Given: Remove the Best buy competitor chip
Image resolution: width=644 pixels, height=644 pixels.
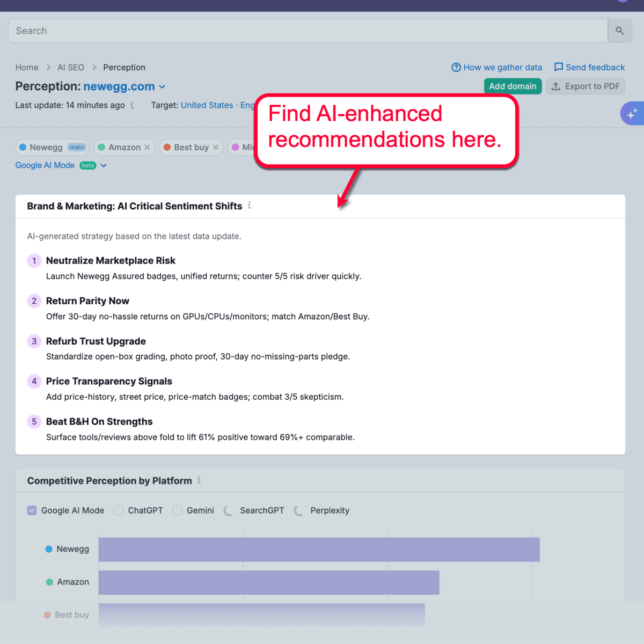Looking at the screenshot, I should (x=215, y=147).
